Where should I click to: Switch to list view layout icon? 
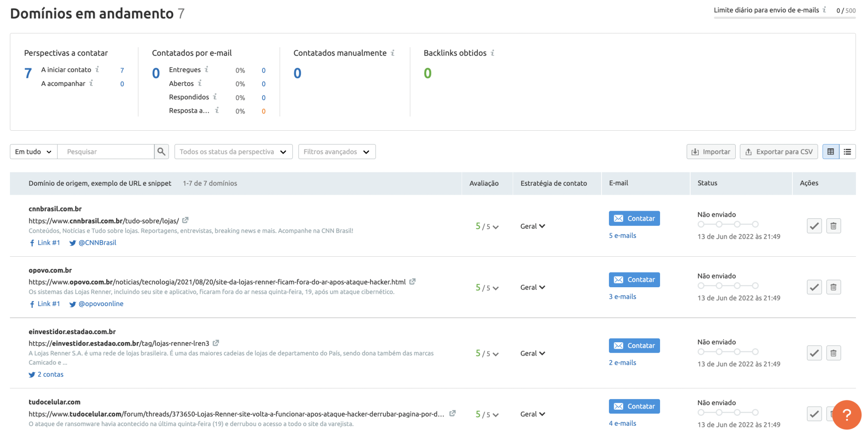pyautogui.click(x=847, y=151)
